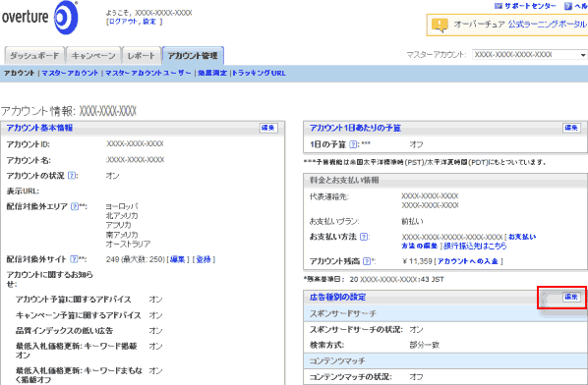Open help icon next to 配信対象外エリア
Screen dimensions: 588x385
(75, 206)
